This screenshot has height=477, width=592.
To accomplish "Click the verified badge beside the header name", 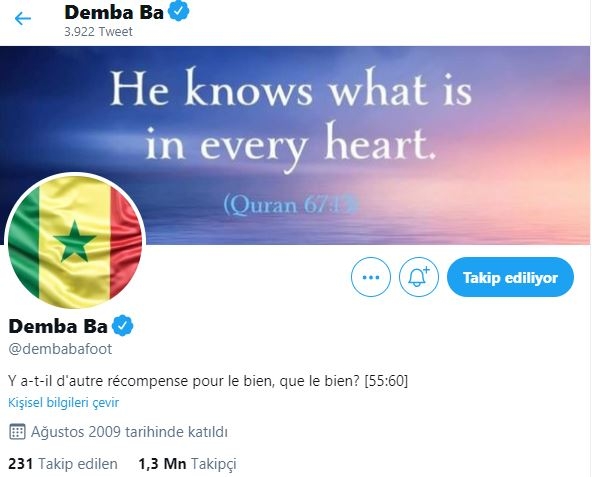I will [178, 11].
